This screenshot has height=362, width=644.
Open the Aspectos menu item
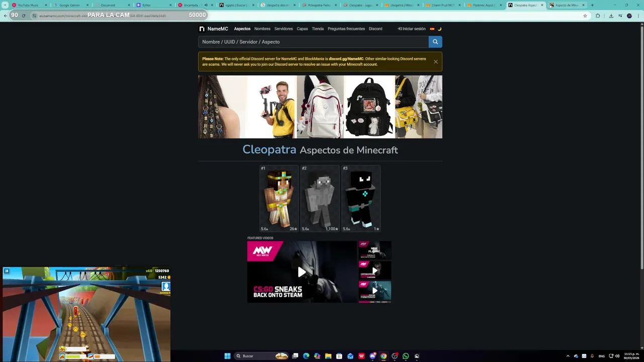242,29
